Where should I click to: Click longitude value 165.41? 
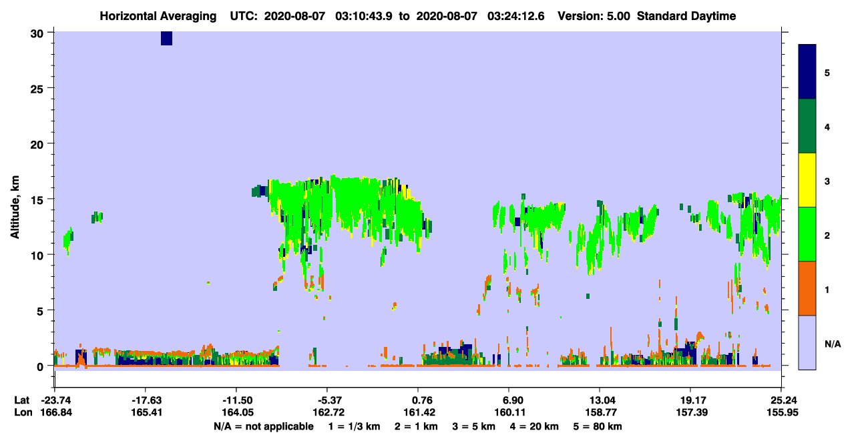[146, 413]
